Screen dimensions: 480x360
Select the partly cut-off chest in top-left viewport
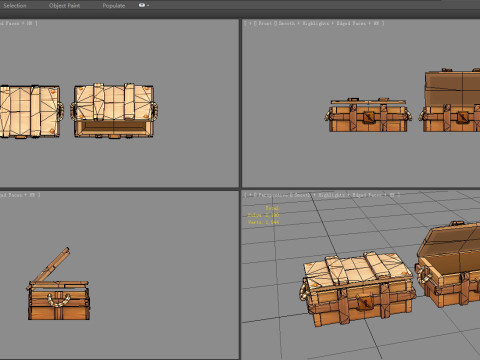point(31,111)
